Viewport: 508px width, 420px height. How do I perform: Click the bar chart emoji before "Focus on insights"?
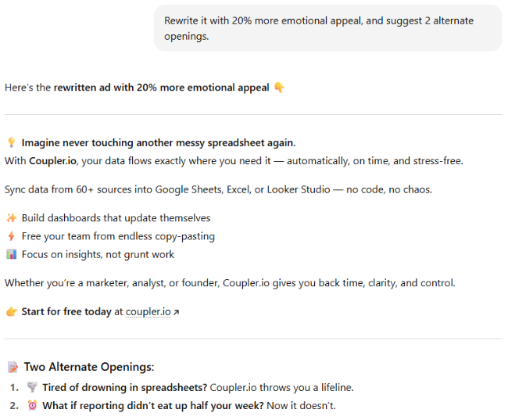click(11, 254)
